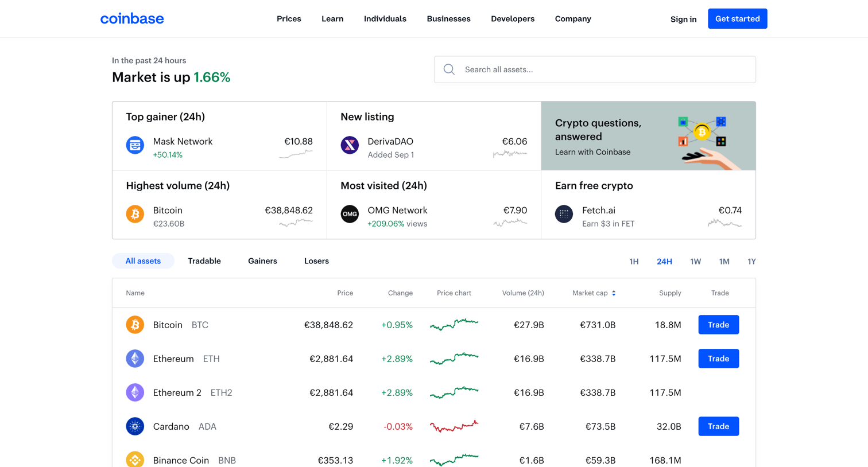Click the DerivaDAO icon

tap(350, 145)
